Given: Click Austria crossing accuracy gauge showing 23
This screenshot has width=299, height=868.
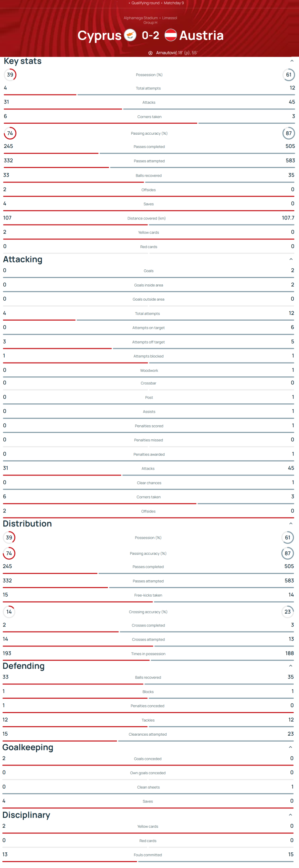Looking at the screenshot, I should pyautogui.click(x=288, y=612).
